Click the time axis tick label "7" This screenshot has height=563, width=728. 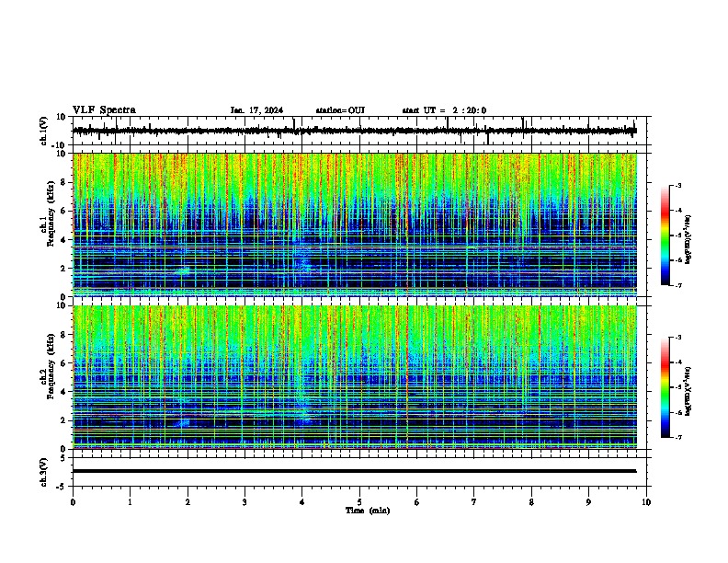474,502
